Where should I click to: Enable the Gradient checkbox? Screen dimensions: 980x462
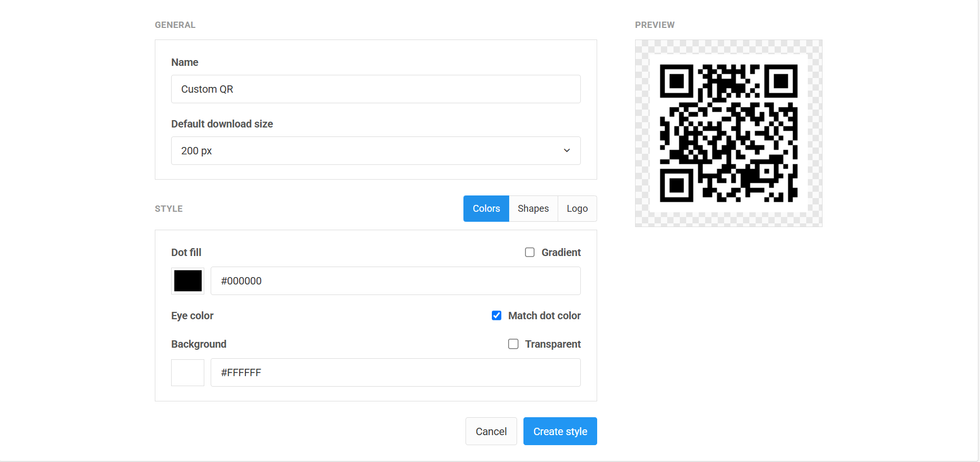click(530, 252)
